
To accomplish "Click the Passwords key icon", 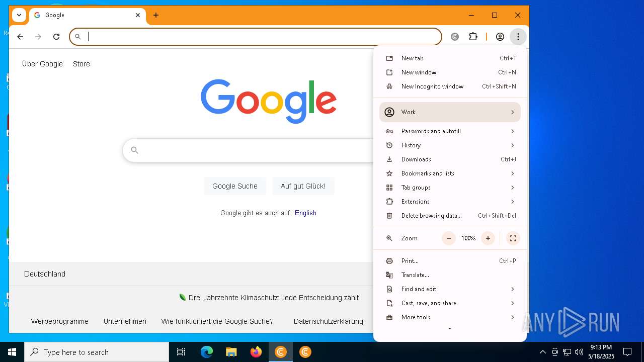I will 389,131.
